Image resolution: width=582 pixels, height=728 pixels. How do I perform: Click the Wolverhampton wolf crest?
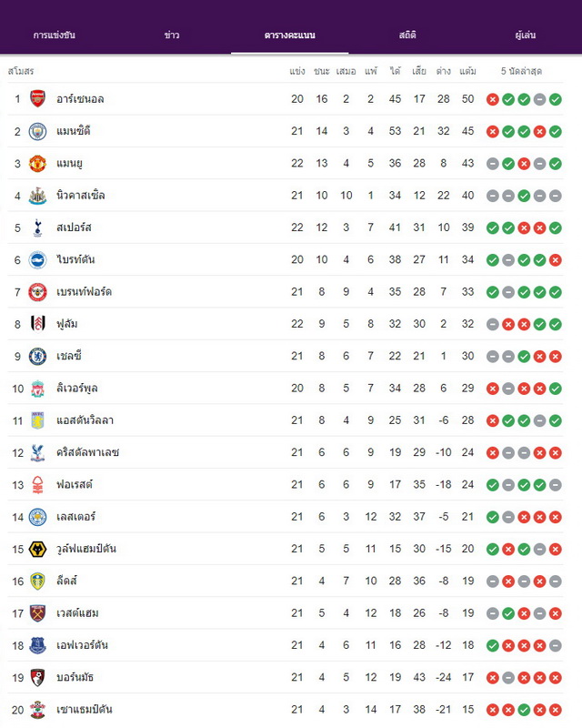tap(37, 550)
